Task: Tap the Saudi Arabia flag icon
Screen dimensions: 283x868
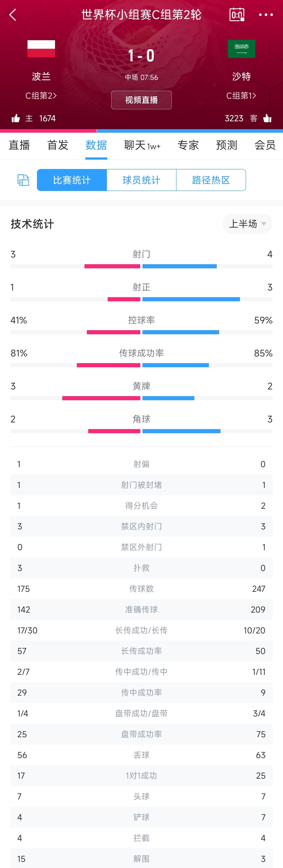Action: pyautogui.click(x=242, y=49)
